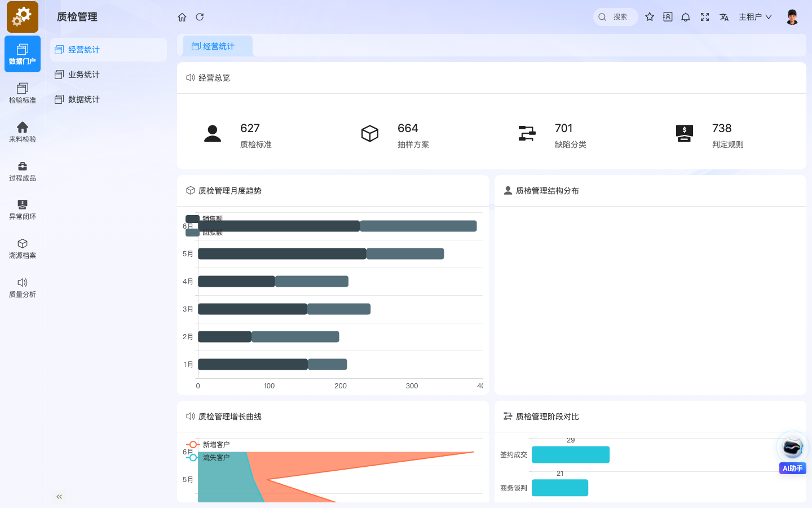Screen dimensions: 812x508
Task: Open the 质量分析 sidebar section
Action: (x=23, y=287)
